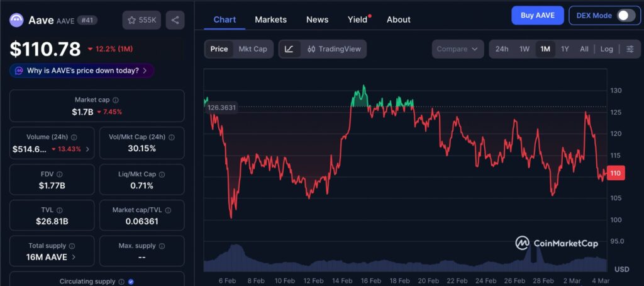This screenshot has width=644, height=286.
Task: Expand 'Why is AAVE's price down today?' arrow
Action: 145,71
